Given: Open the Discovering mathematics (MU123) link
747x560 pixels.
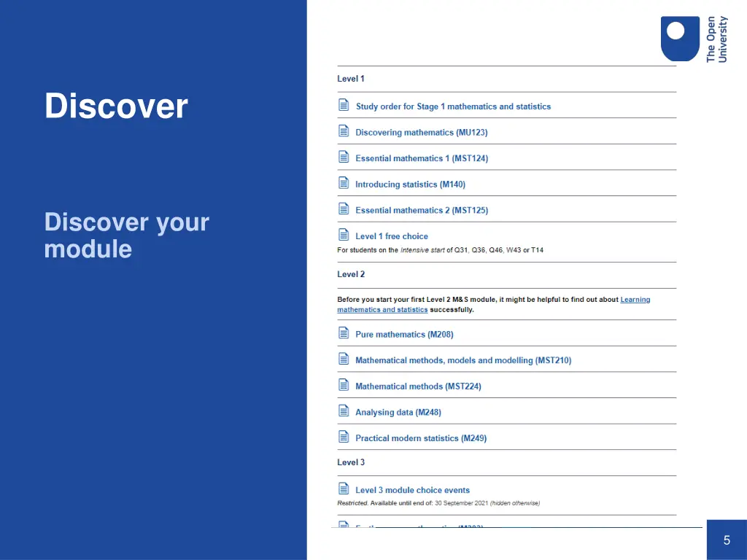Looking at the screenshot, I should coord(422,133).
